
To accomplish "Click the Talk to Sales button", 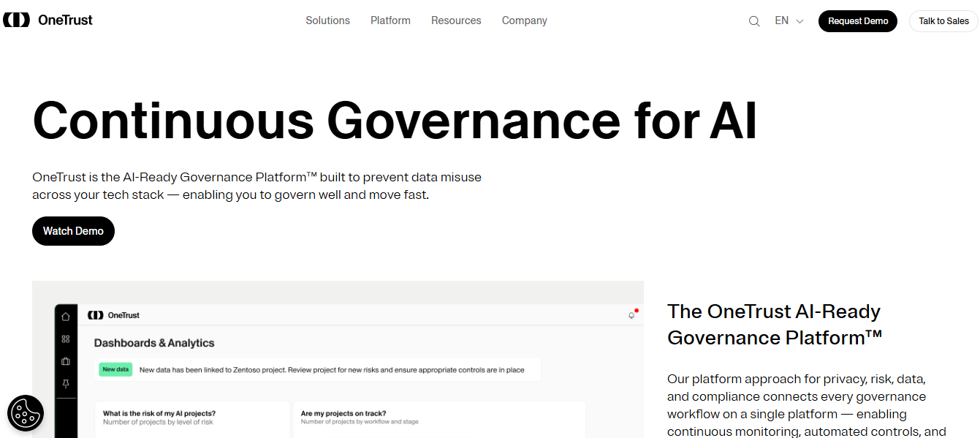I will [x=943, y=21].
